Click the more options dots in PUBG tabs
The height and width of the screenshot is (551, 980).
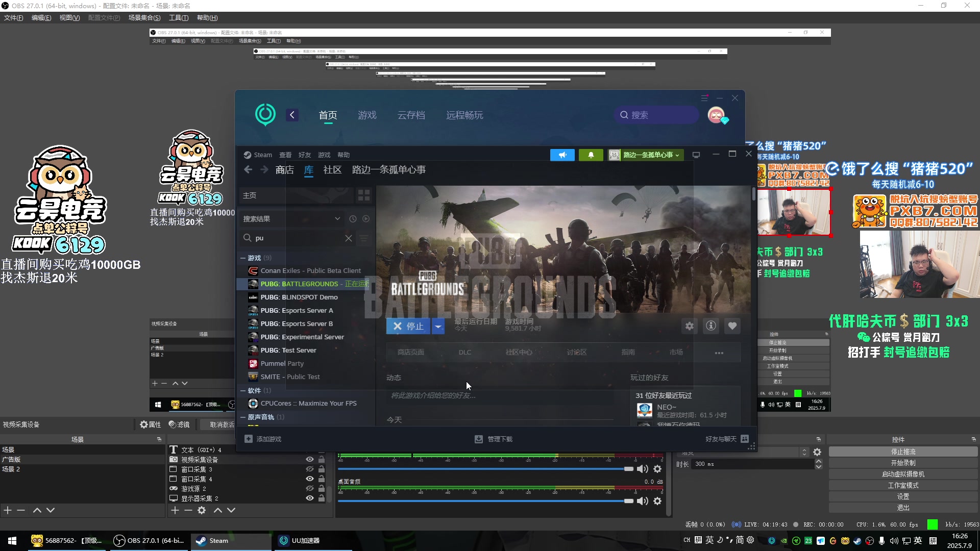tap(719, 353)
